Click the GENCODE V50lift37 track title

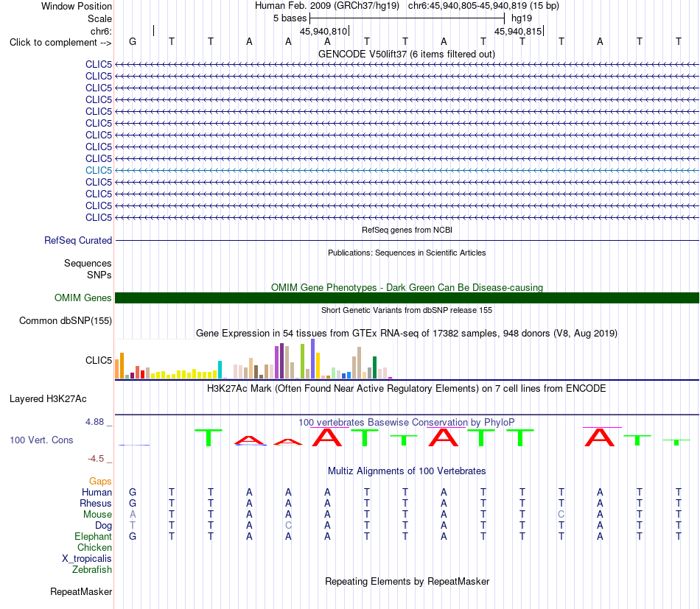coord(406,54)
